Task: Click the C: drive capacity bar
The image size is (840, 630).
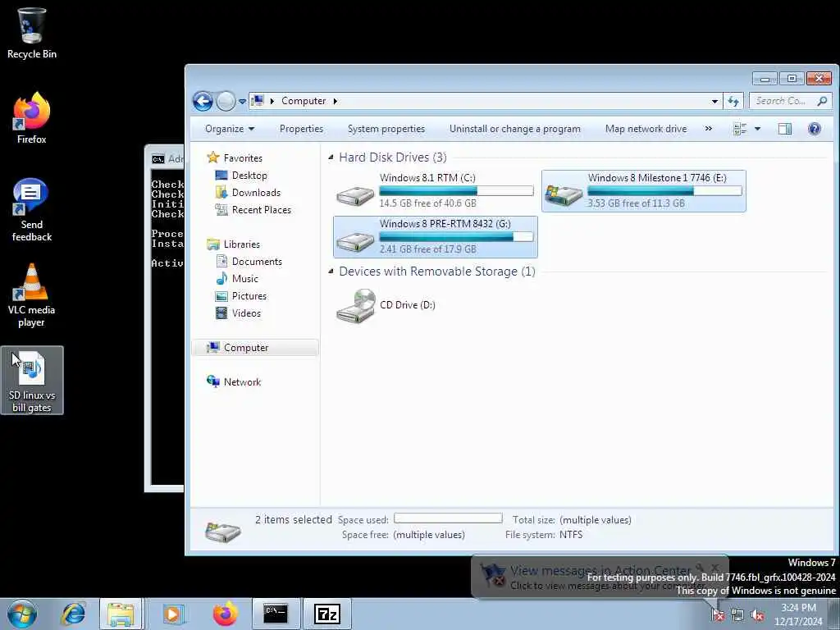Action: 456,190
